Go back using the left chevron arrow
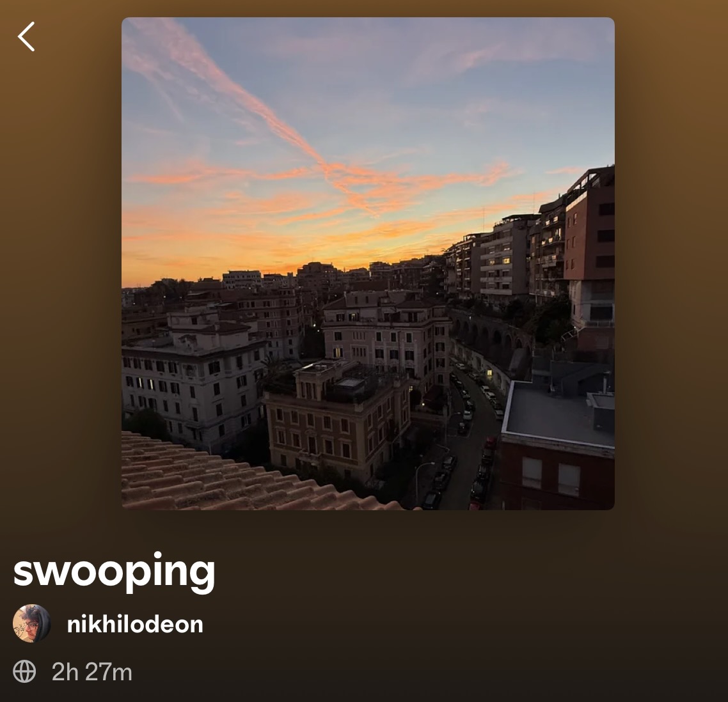728x702 pixels. click(26, 36)
